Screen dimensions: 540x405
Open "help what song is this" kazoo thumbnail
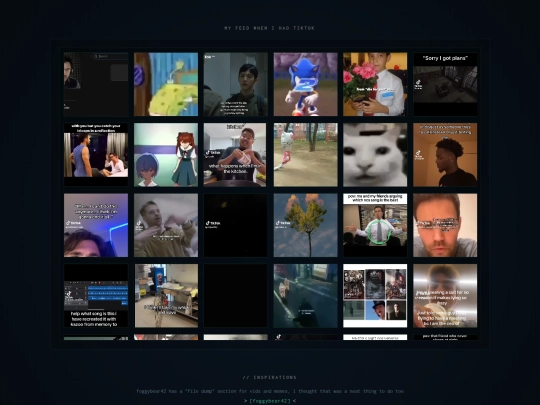tap(96, 295)
